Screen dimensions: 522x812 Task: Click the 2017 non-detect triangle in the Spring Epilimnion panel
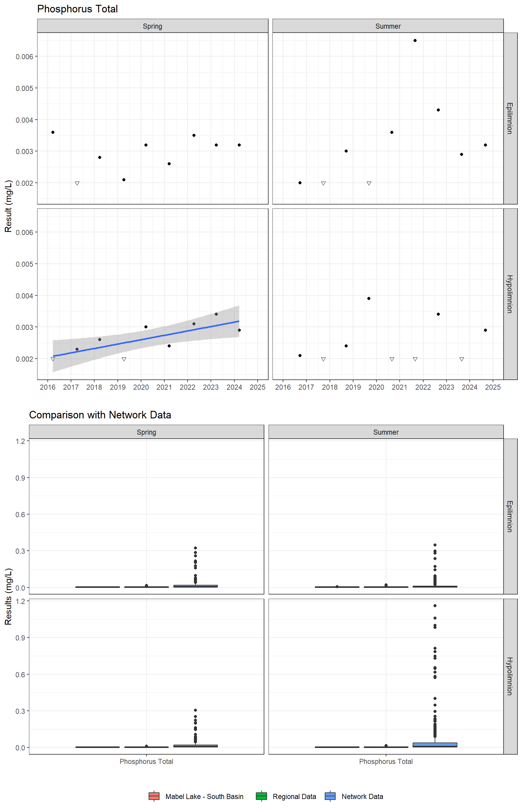[x=77, y=183]
